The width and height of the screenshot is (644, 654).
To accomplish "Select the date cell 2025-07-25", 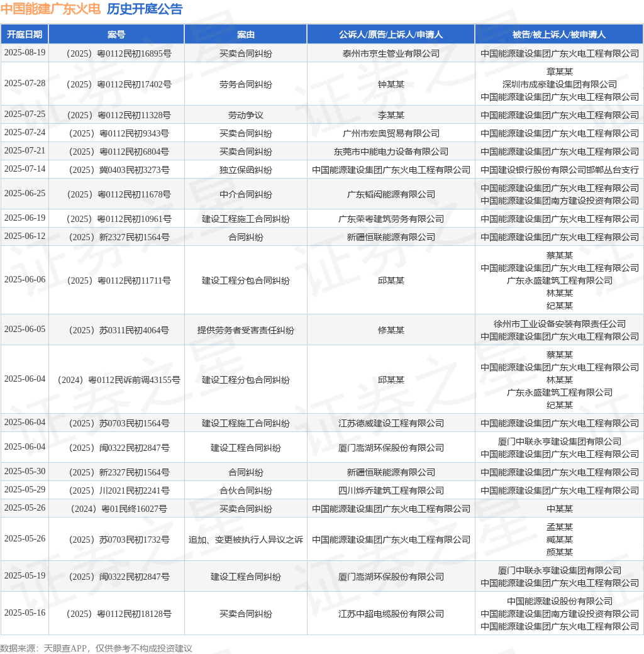I will point(25,114).
